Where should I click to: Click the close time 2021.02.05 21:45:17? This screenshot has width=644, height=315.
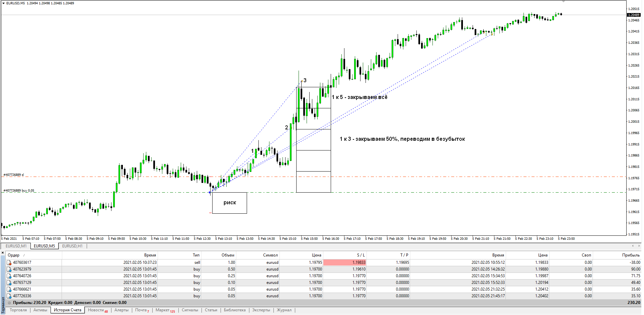click(x=488, y=296)
